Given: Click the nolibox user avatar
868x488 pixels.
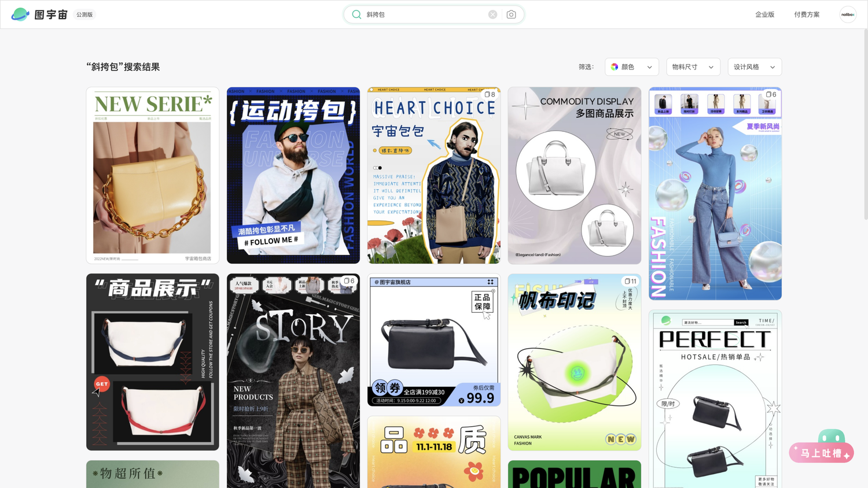Looking at the screenshot, I should 848,14.
